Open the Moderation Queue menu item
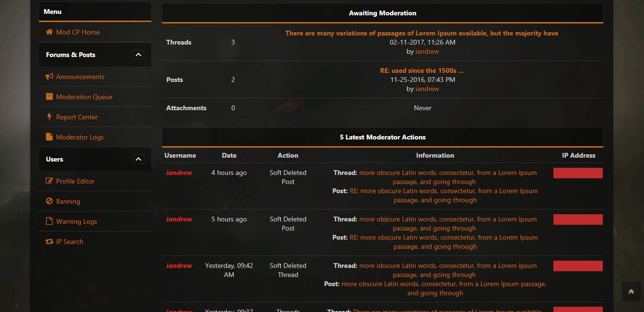 tap(84, 97)
